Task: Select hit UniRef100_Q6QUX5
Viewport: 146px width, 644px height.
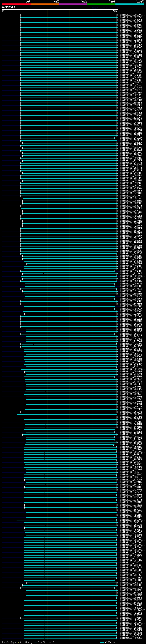Action: (131, 22)
